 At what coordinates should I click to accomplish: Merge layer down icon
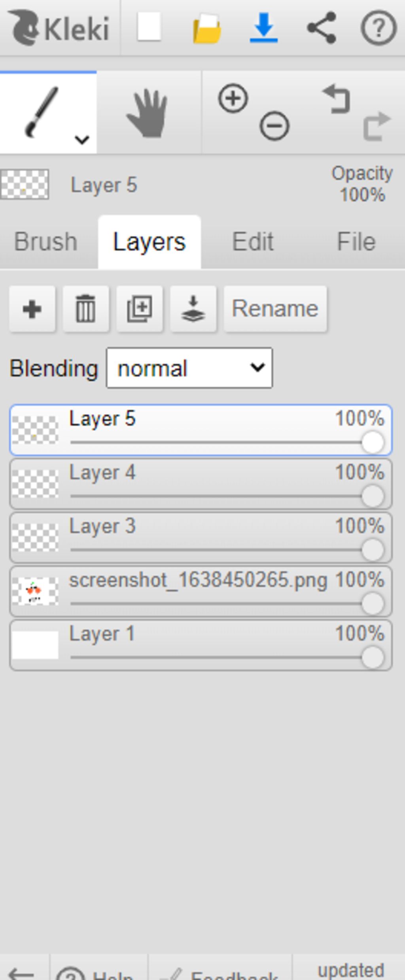[x=193, y=309]
